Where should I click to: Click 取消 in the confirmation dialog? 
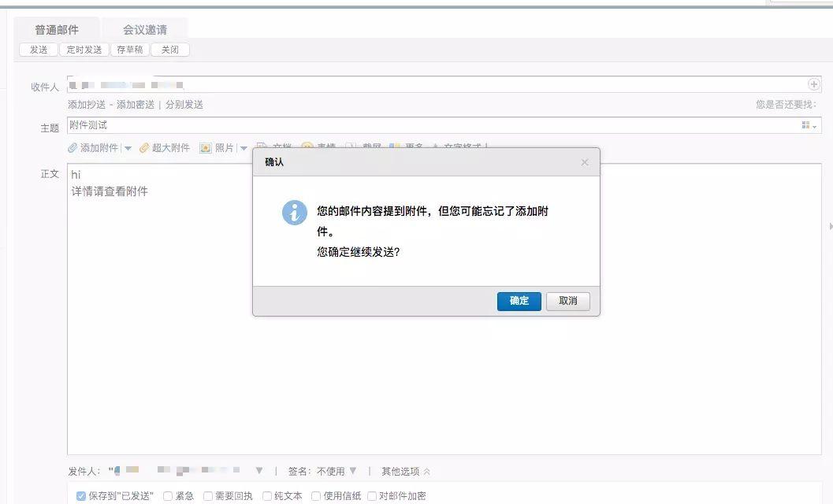(567, 301)
